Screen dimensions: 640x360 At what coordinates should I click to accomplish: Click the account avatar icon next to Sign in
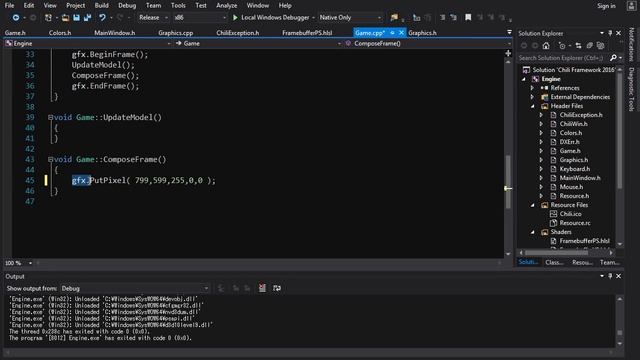[631, 6]
